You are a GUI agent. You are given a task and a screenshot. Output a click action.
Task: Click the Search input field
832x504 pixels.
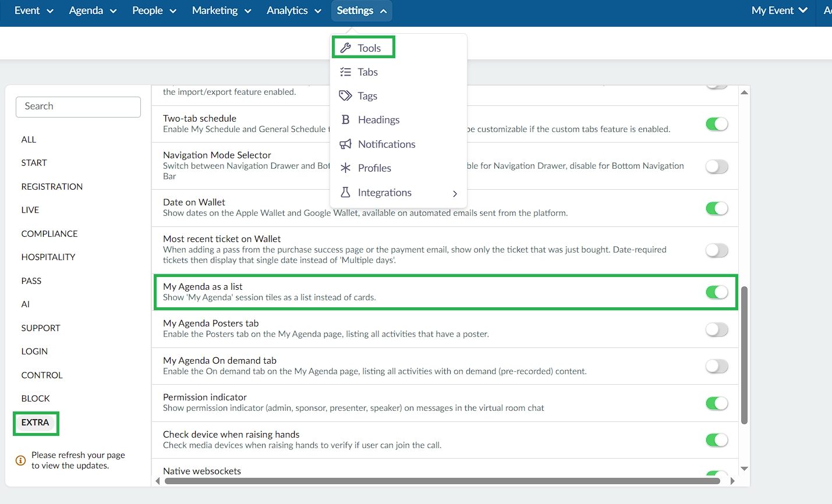[78, 107]
